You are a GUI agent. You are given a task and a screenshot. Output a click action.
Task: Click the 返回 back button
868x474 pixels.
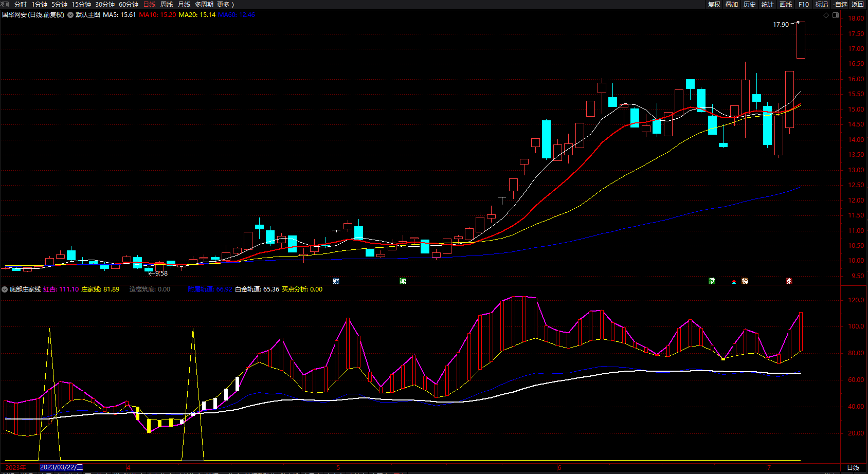858,4
